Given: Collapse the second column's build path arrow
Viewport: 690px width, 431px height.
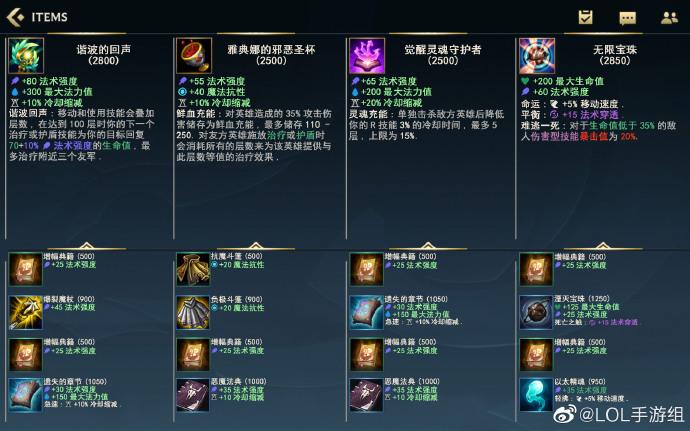Looking at the screenshot, I should pos(256,245).
